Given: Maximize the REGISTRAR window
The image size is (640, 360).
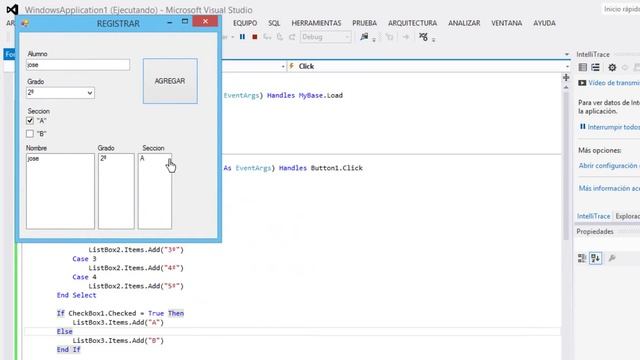Looking at the screenshot, I should 185,22.
